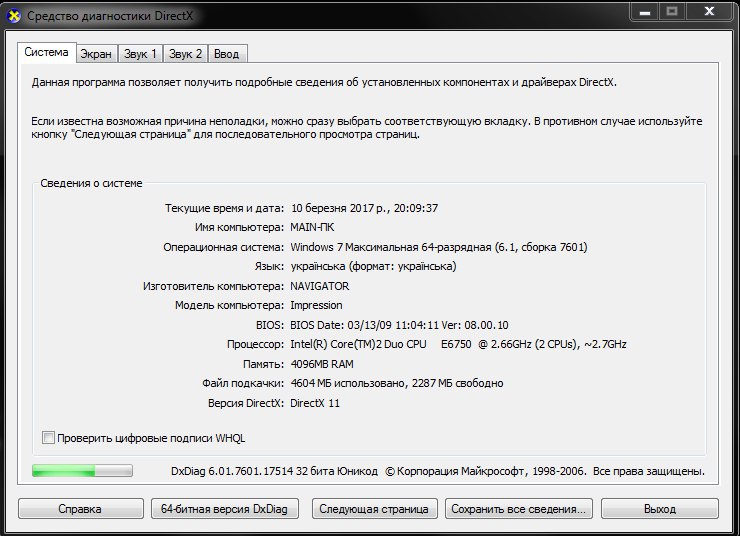Click the українська language value
This screenshot has height=536, width=740.
(373, 267)
